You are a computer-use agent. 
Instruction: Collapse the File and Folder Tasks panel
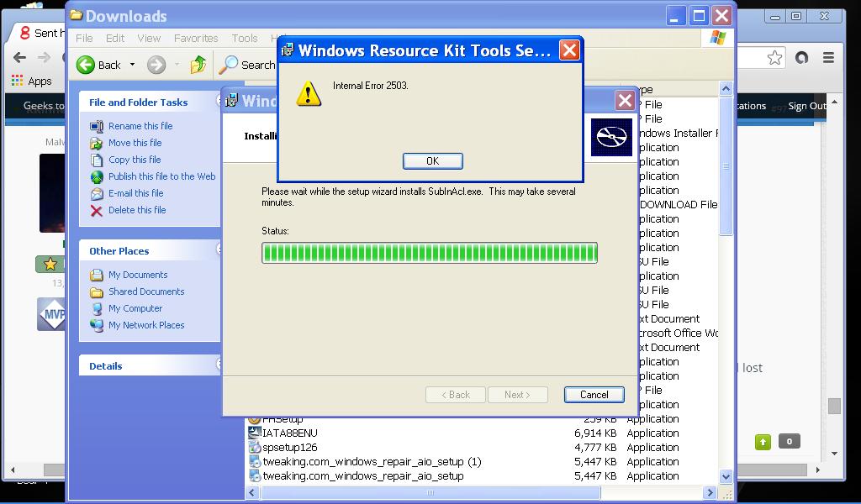219,102
